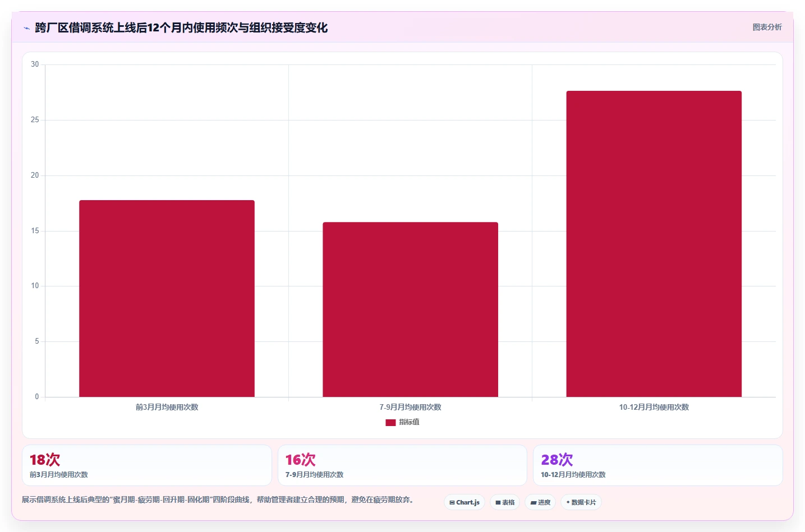Click the 前3月月均使用次数 caption under 18次

pos(59,475)
